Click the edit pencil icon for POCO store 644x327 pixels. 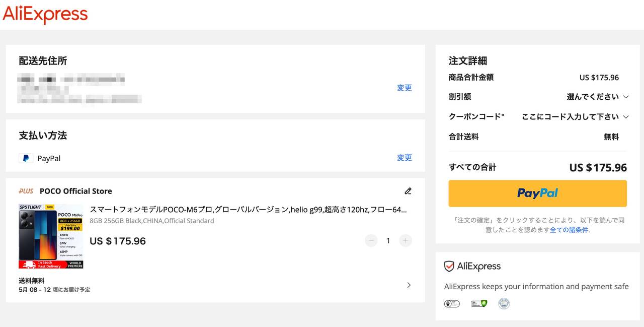(x=408, y=191)
